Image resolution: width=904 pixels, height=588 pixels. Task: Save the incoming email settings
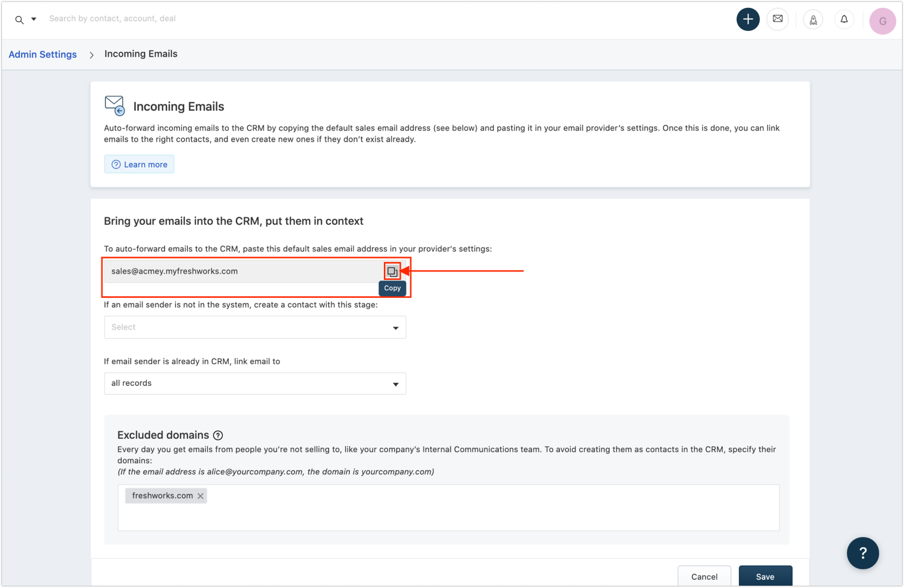pyautogui.click(x=765, y=577)
